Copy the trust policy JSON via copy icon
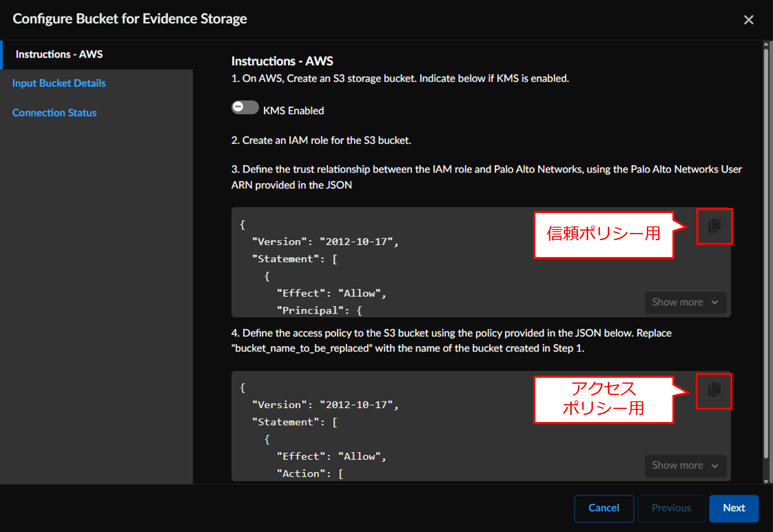Screen dimensions: 773x532 tap(714, 226)
